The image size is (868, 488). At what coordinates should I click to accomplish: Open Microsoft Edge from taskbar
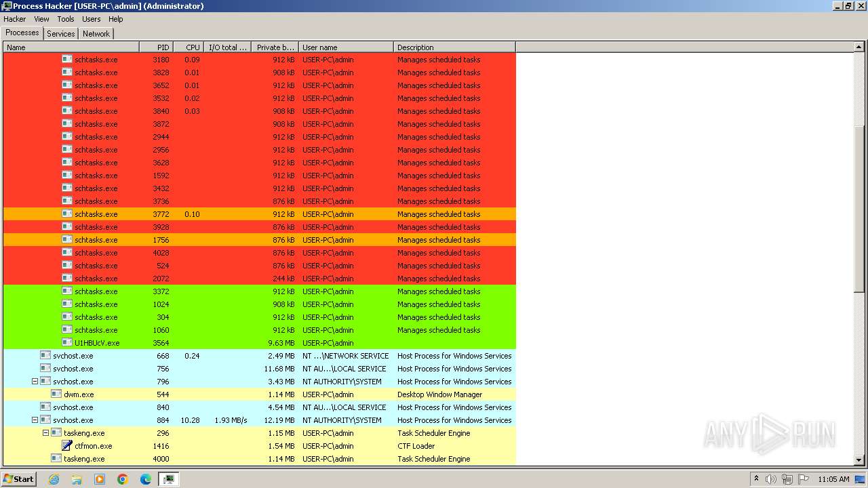pos(146,479)
